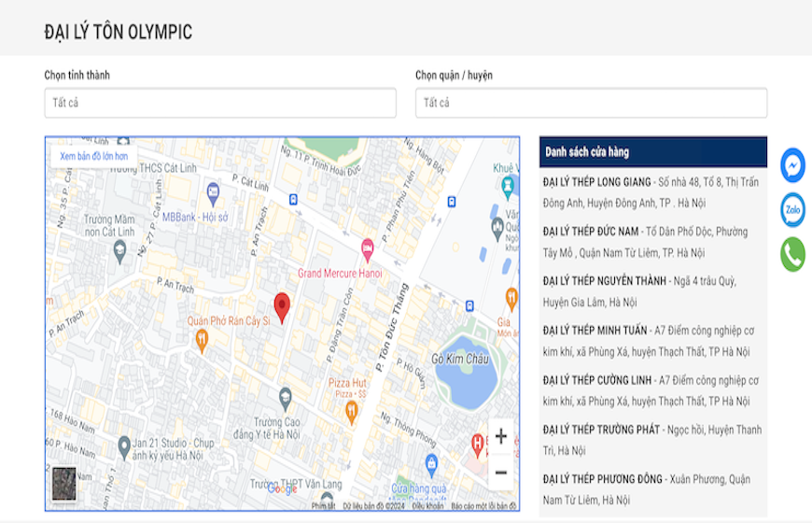Click 'Xem bản đồ lớn hơn' link
812x523 pixels.
93,156
